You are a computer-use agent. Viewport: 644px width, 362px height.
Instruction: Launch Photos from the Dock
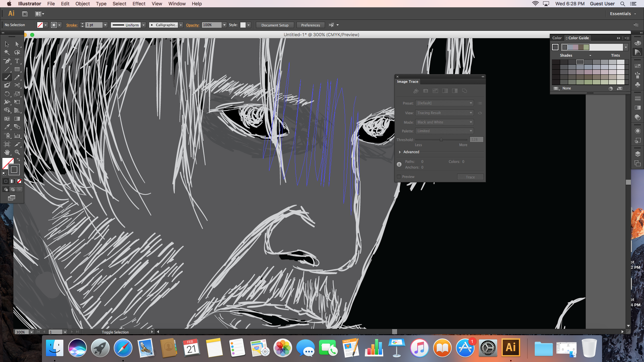tap(283, 348)
